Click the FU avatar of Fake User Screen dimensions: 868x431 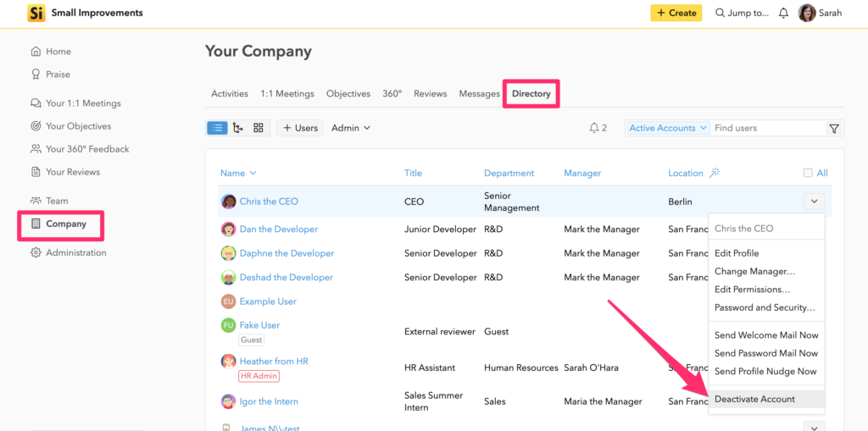pyautogui.click(x=229, y=325)
